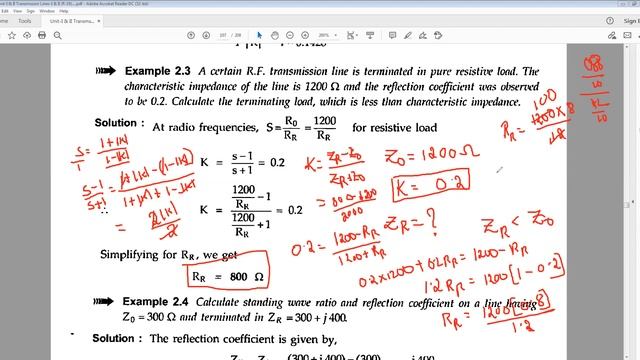Click 'The reflection coefficient is given by,'

coord(243,339)
